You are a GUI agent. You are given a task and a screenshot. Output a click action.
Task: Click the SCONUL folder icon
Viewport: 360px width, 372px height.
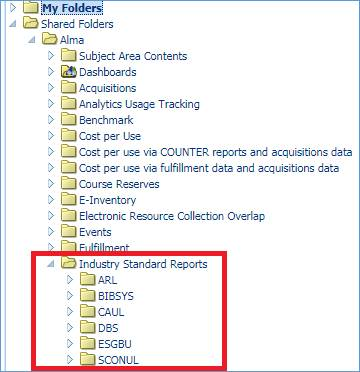click(x=88, y=360)
